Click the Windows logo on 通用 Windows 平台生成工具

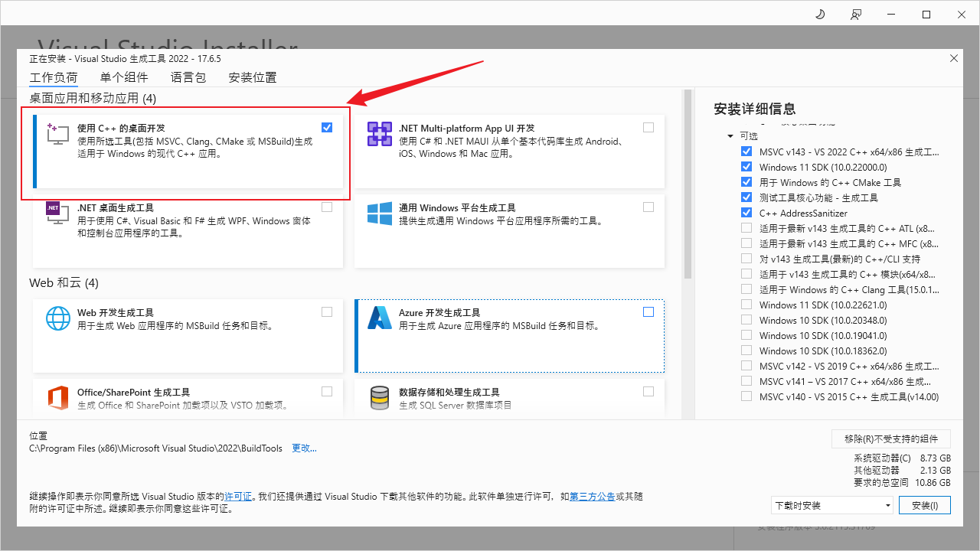click(x=379, y=213)
